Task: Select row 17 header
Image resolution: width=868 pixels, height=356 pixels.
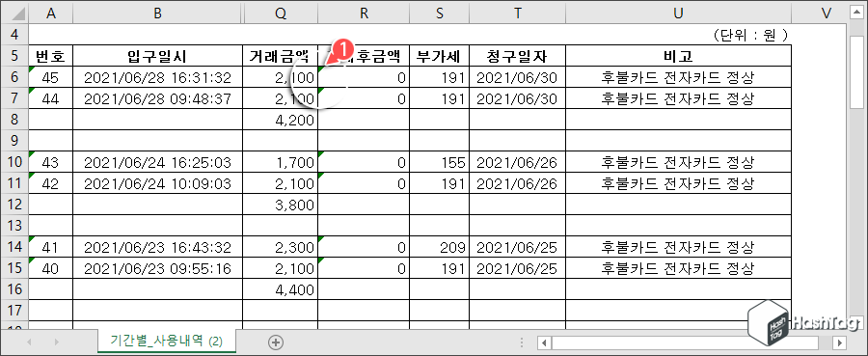Action: 14,310
